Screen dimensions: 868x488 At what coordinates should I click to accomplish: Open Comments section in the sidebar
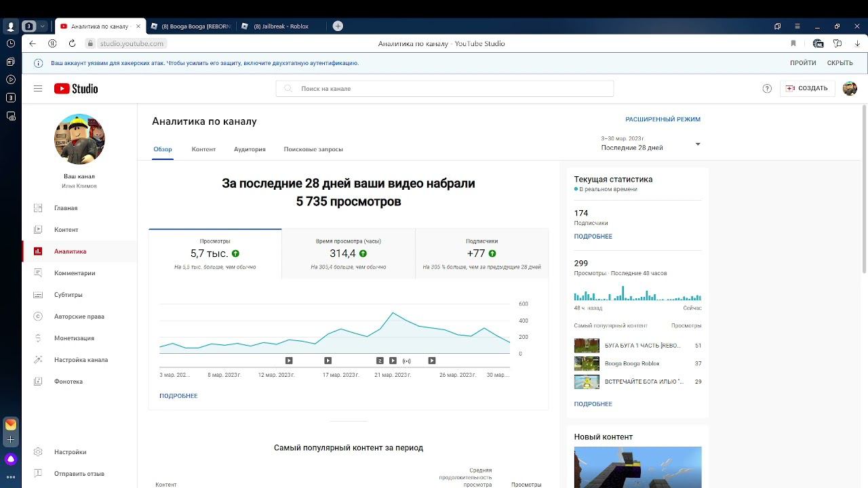(x=75, y=273)
